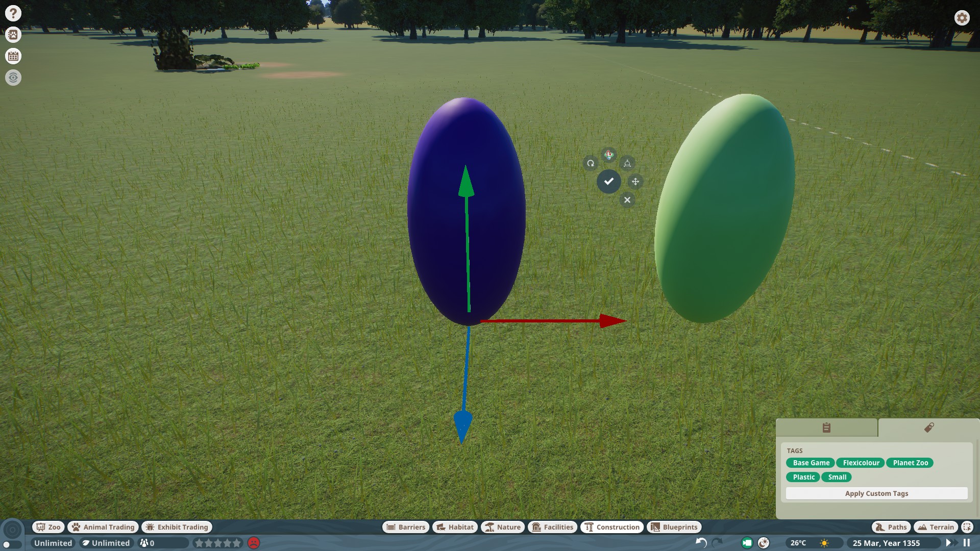Open the Facilities build menu
The height and width of the screenshot is (551, 980).
[x=552, y=527]
